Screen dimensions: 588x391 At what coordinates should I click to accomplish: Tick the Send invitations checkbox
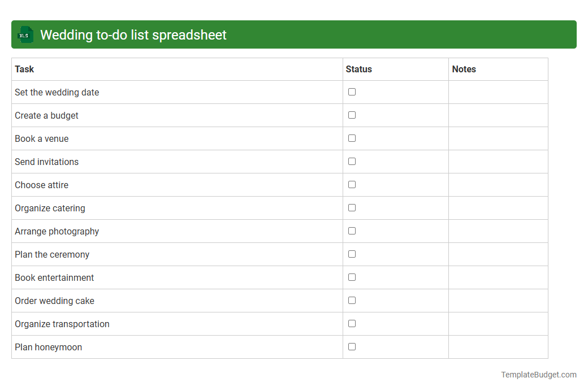352,161
